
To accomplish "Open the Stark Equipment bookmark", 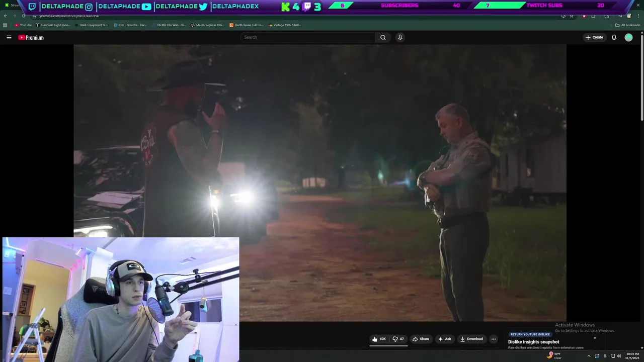I will [91, 25].
